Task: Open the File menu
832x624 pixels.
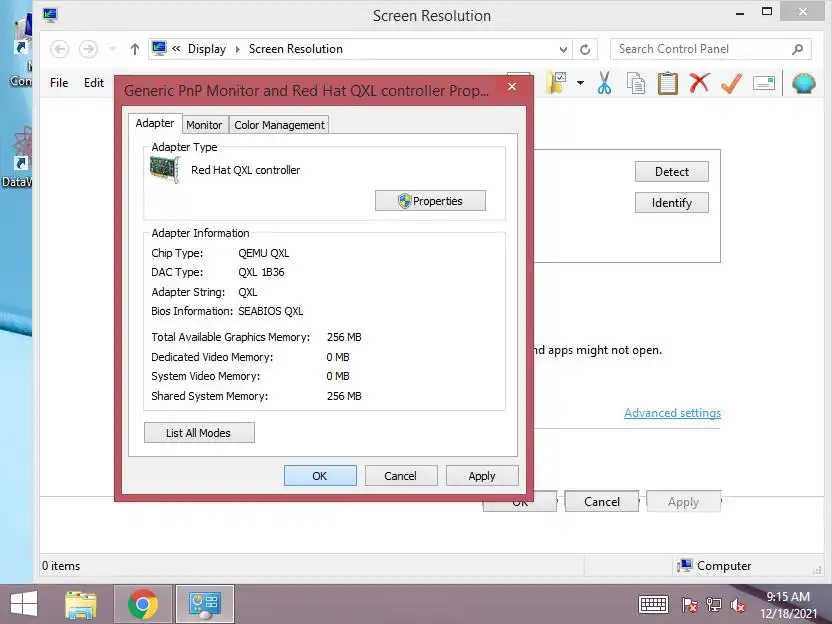Action: click(59, 83)
